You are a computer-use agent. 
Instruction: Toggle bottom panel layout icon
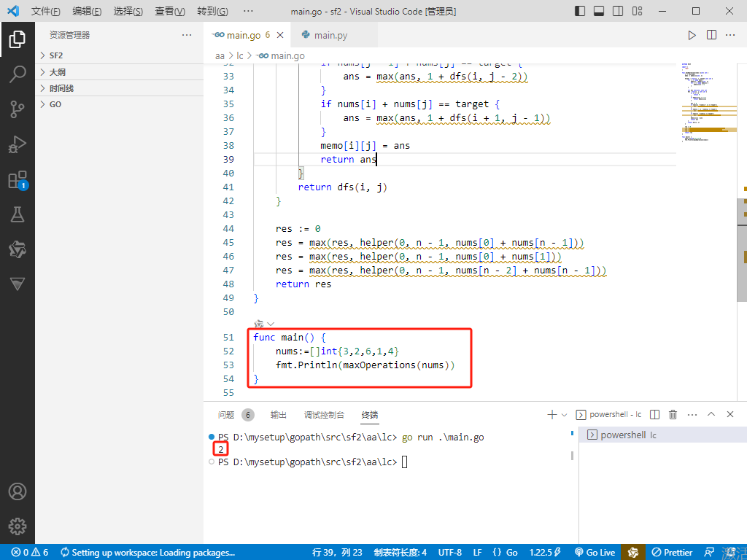tap(599, 11)
